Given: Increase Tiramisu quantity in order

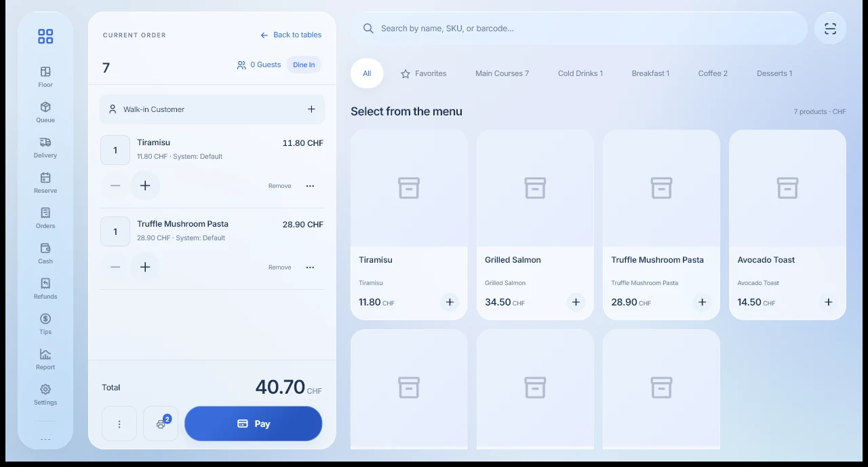Looking at the screenshot, I should (x=145, y=186).
